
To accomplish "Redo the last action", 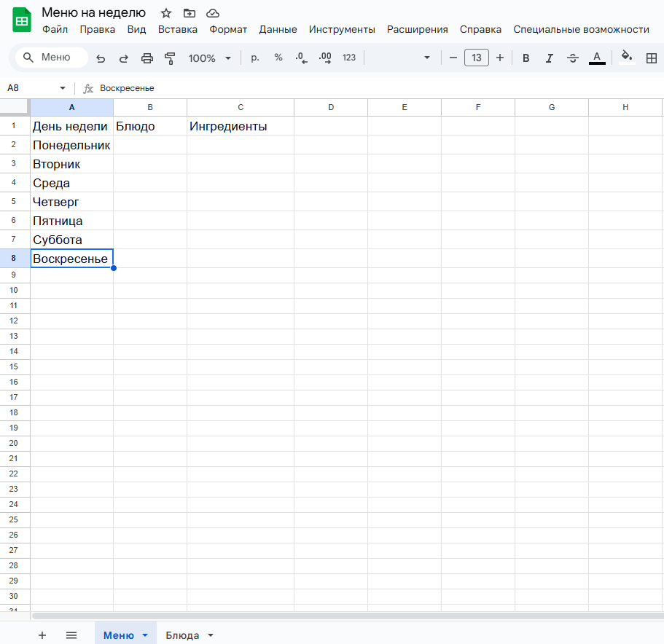I will [124, 58].
